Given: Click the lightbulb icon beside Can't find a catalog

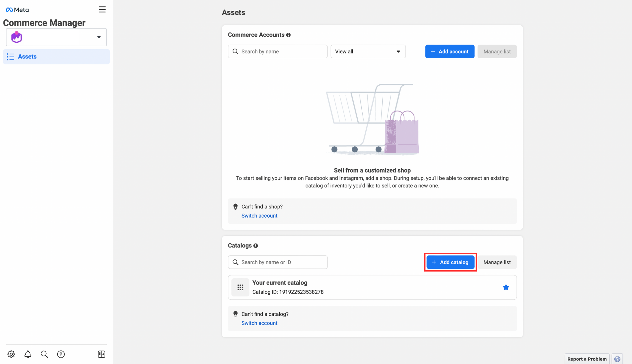Looking at the screenshot, I should [x=235, y=314].
